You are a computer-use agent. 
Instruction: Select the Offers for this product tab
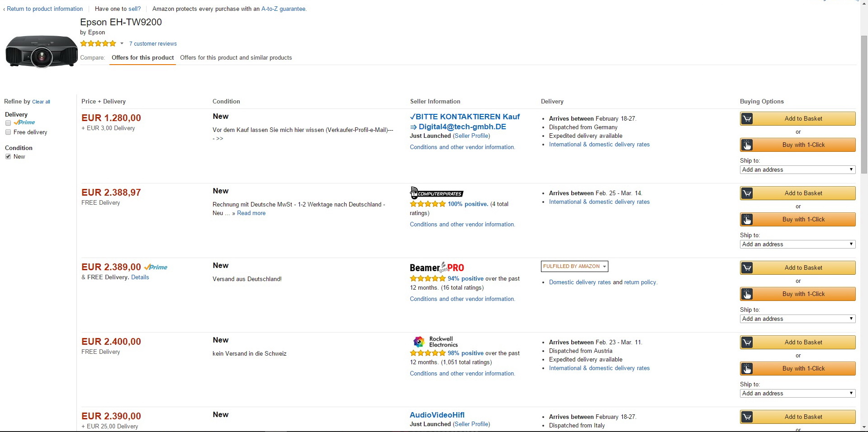coord(142,58)
